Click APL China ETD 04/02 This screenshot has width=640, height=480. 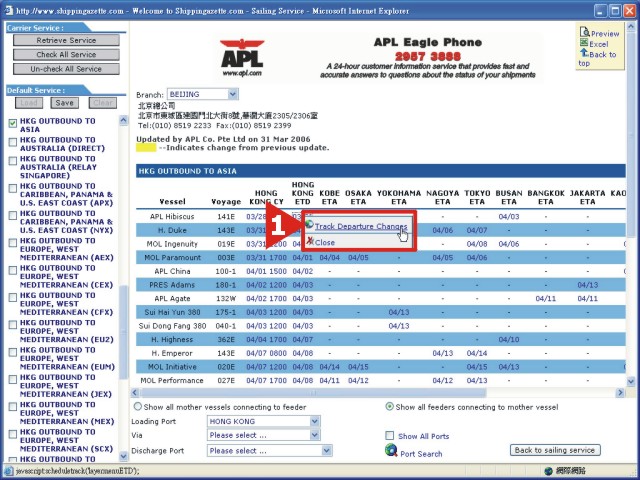point(302,271)
